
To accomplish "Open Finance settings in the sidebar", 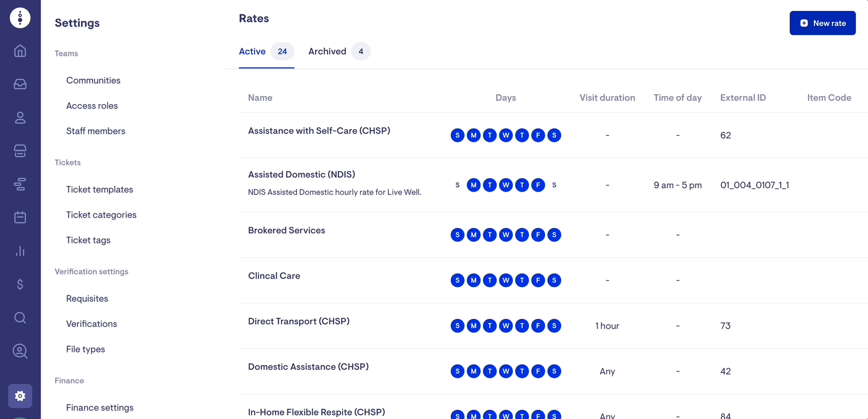I will click(x=100, y=408).
